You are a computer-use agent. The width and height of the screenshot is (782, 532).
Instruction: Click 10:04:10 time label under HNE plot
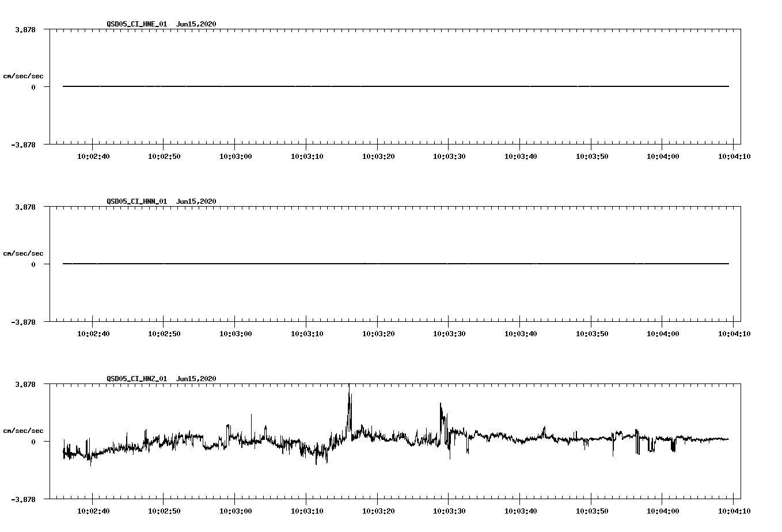[x=734, y=156]
